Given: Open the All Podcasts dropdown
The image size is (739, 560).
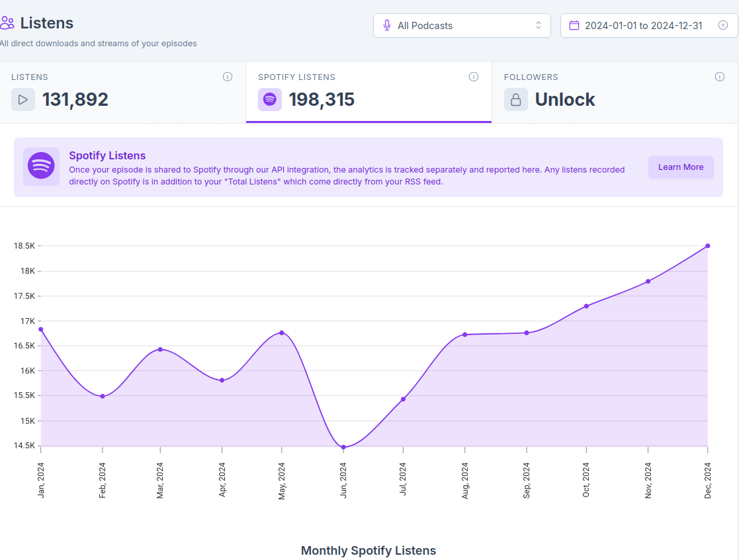Looking at the screenshot, I should tap(462, 26).
